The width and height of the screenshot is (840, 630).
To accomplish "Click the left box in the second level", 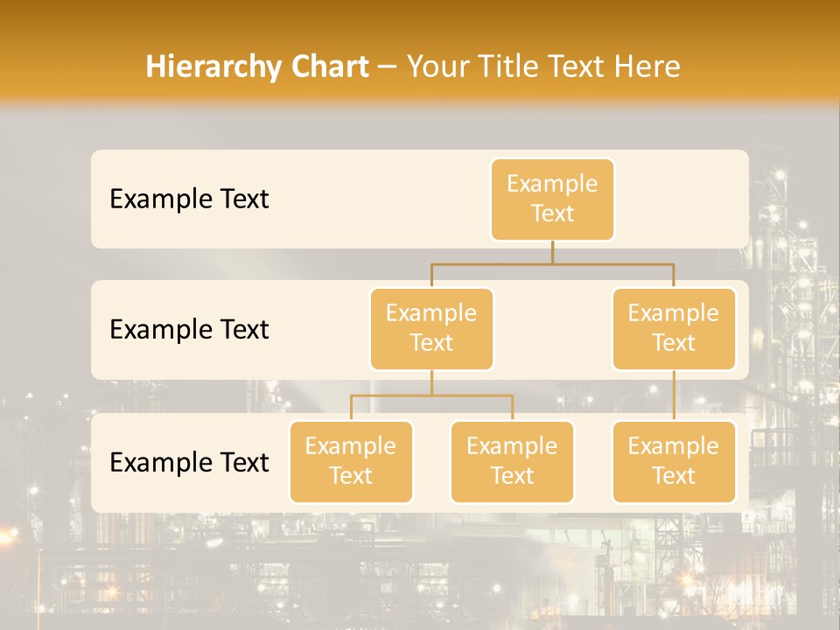I will coord(431,329).
